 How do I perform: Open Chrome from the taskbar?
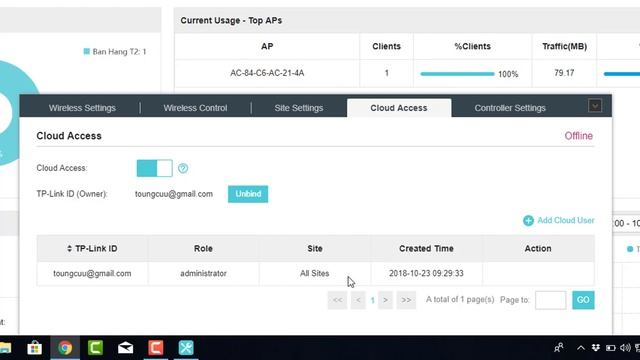[65, 348]
